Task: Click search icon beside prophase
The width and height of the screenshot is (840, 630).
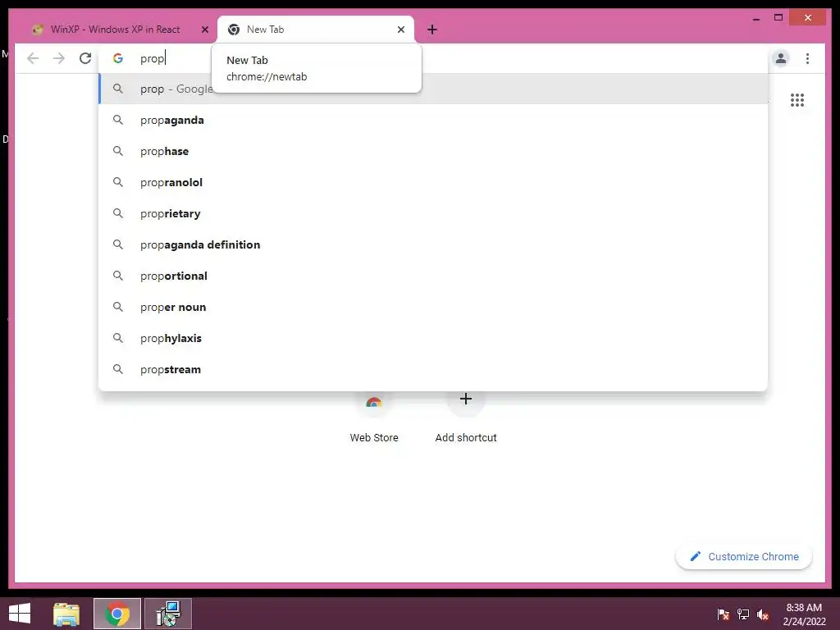Action: click(x=118, y=151)
